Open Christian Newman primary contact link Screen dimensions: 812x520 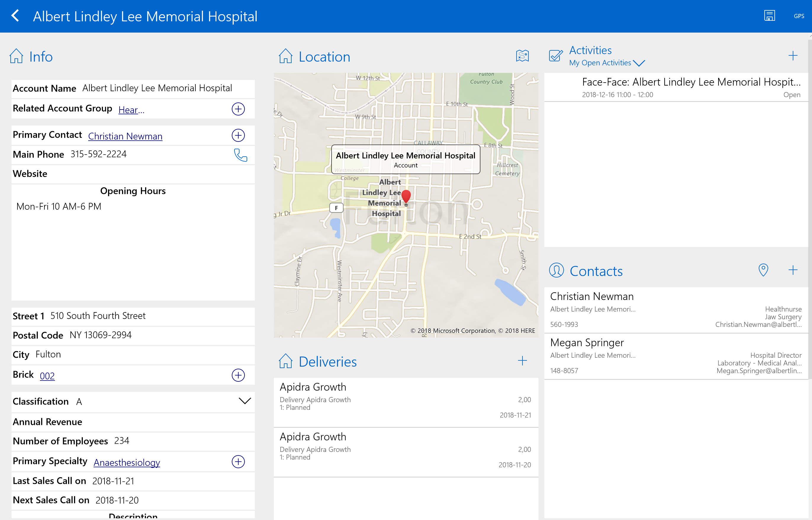tap(125, 136)
